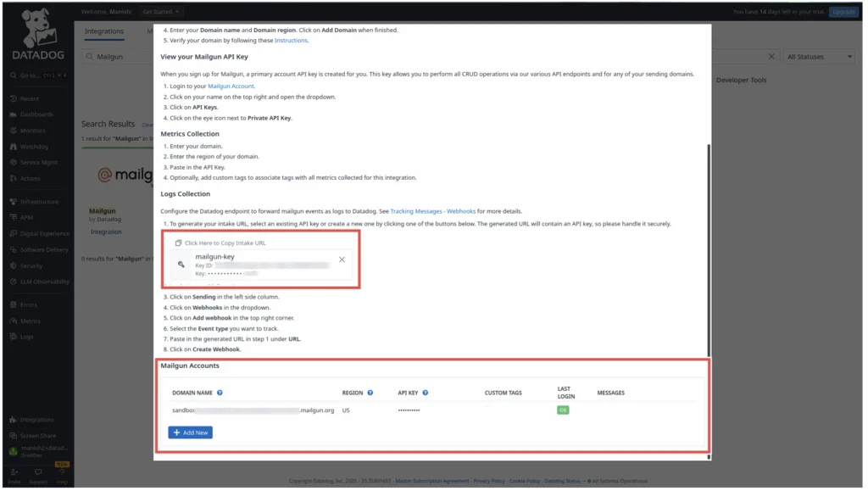868x491 pixels.
Task: Open the Cookie Policy footer link
Action: 524,481
